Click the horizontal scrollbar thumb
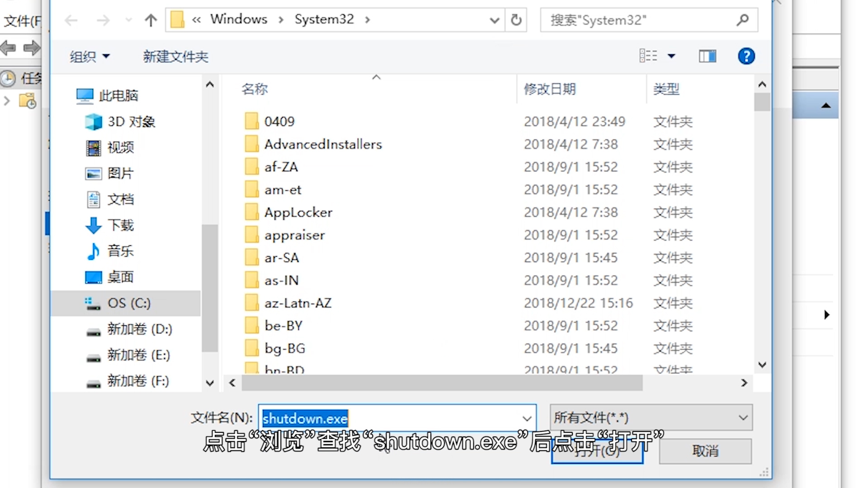This screenshot has width=868, height=488. 442,383
